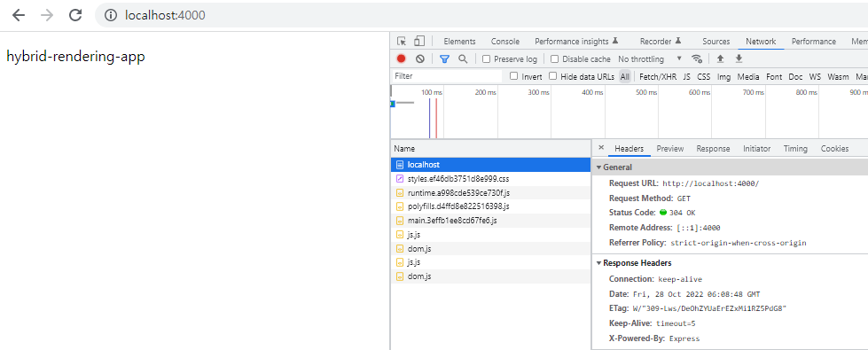The width and height of the screenshot is (868, 350).
Task: Check Hide data URLs checkbox
Action: click(x=552, y=76)
